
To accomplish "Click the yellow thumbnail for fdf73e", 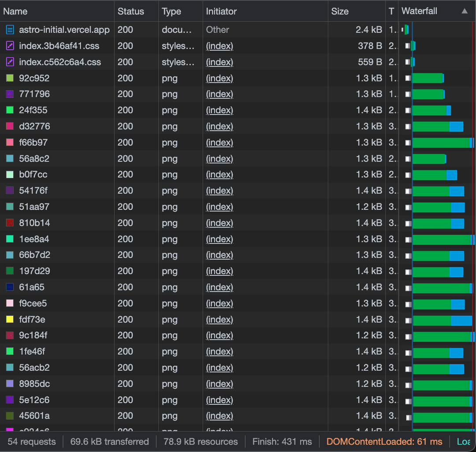I will pos(10,319).
